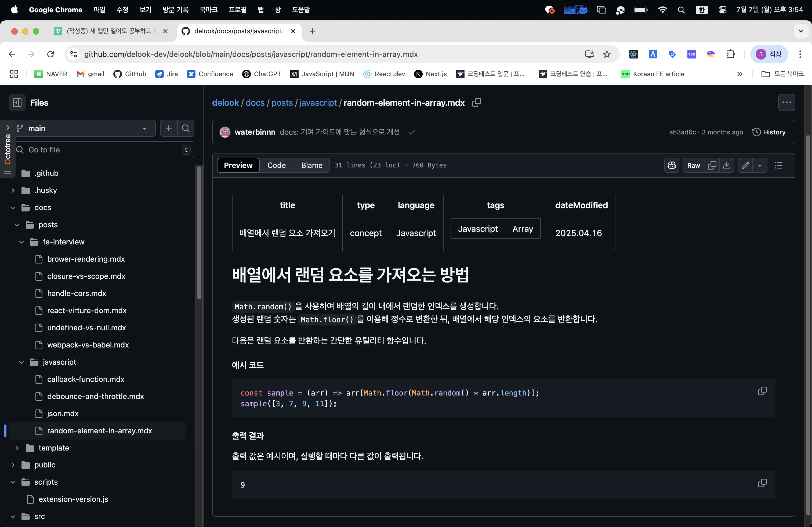Switch to Blame view

(311, 165)
